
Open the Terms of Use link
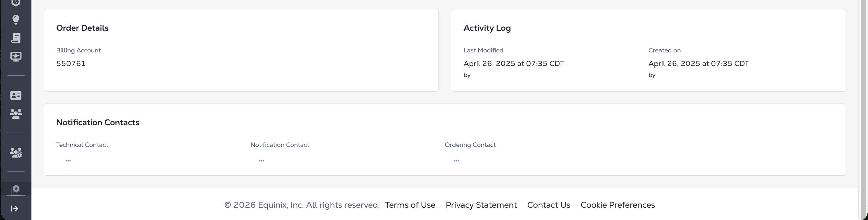410,205
